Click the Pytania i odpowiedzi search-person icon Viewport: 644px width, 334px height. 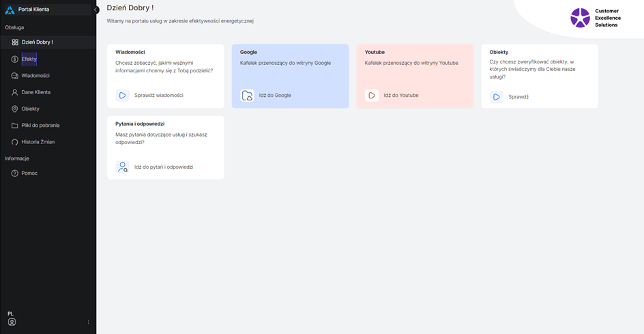click(x=123, y=167)
